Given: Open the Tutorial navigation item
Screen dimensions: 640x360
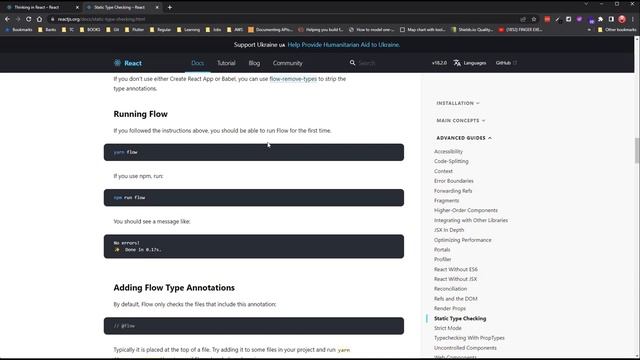Looking at the screenshot, I should (226, 63).
